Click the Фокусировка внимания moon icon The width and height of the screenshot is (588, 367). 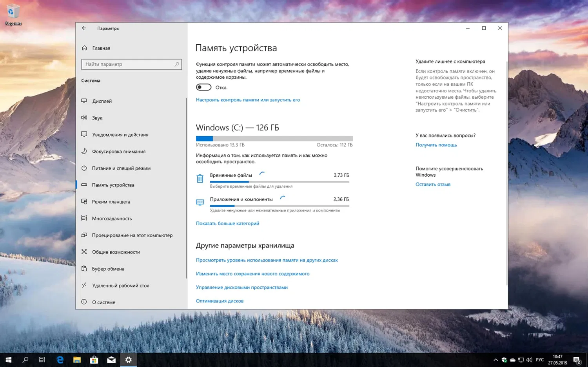(84, 151)
